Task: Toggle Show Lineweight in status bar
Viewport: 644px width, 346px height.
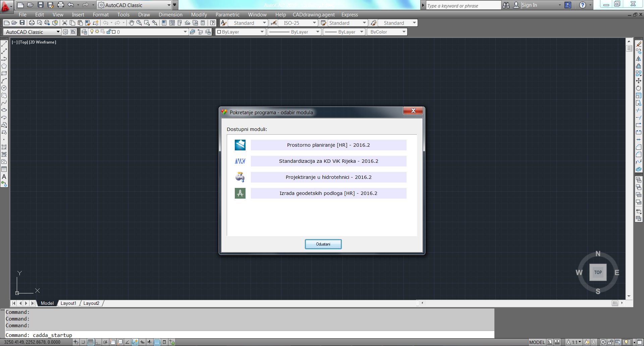Action: (x=150, y=342)
